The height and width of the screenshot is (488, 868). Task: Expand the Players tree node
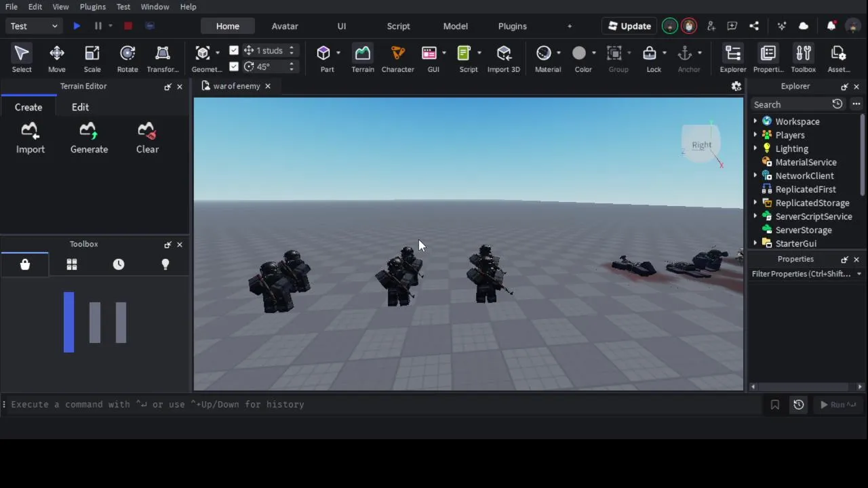(755, 135)
